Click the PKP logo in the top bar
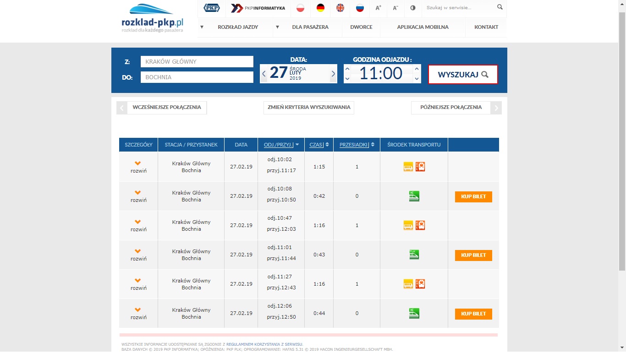 (x=211, y=8)
